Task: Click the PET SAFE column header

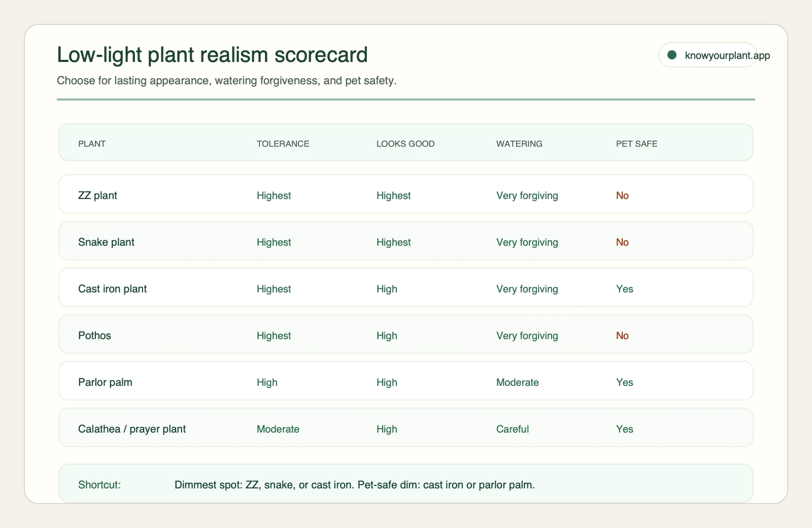Action: tap(636, 144)
